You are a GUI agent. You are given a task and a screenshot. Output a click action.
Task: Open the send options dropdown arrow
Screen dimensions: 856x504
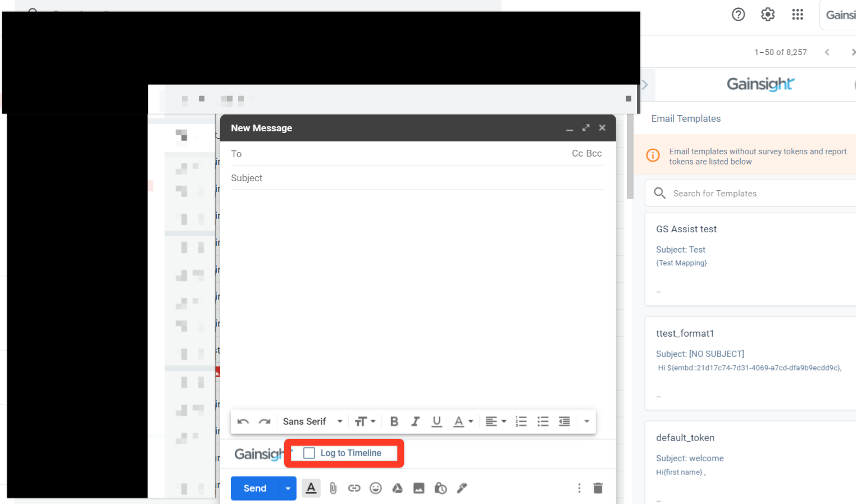288,488
